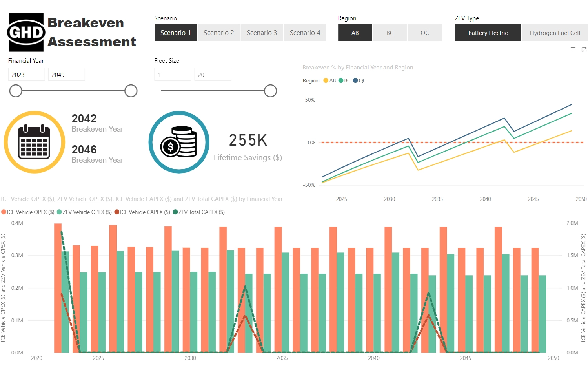Open focus mode for the breakeven chart
588x369 pixels.
pyautogui.click(x=584, y=49)
